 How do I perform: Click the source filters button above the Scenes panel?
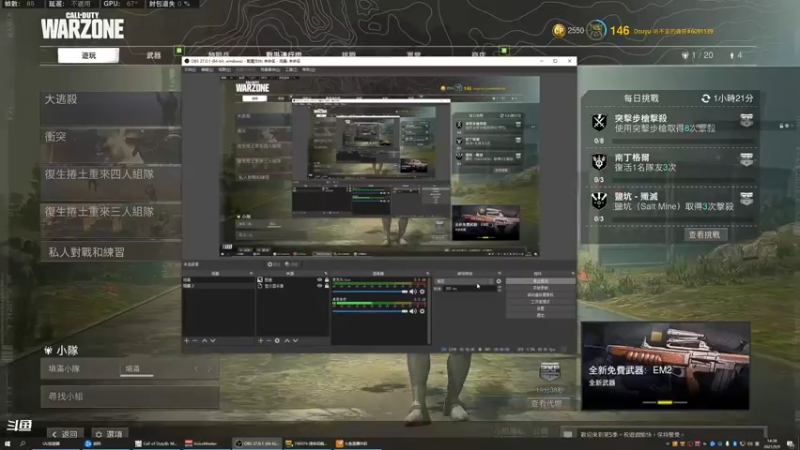pos(291,264)
